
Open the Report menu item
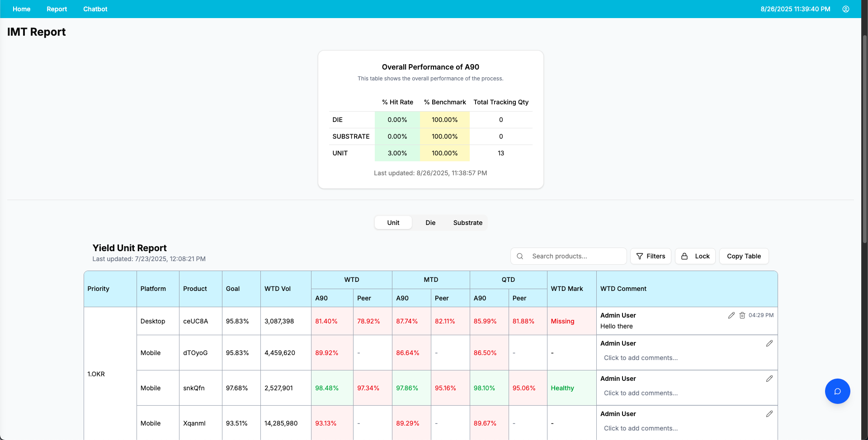click(57, 9)
